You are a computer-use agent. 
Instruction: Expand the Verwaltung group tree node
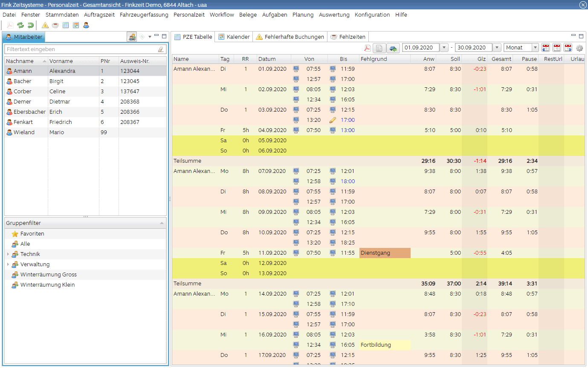point(8,264)
